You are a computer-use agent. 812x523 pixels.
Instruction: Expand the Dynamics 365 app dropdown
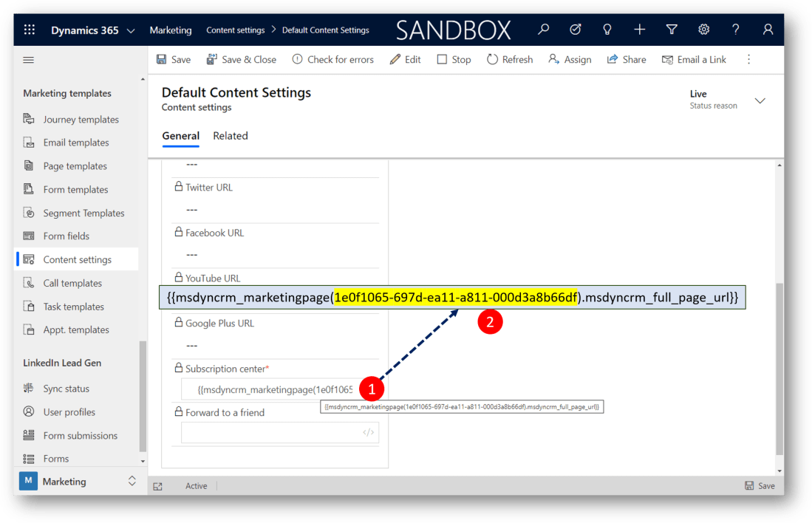pyautogui.click(x=131, y=31)
